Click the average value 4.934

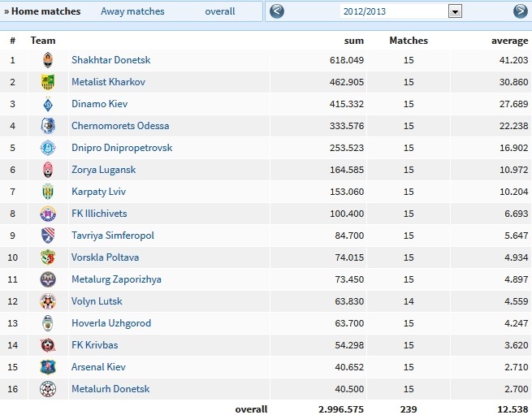coord(516,257)
